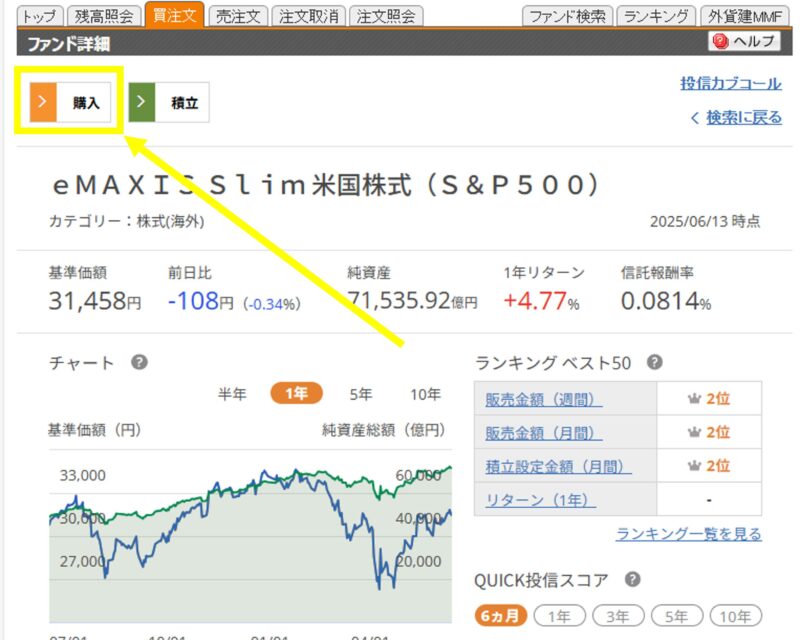Select the 10年 chart period
The image size is (800, 640).
pos(426,394)
